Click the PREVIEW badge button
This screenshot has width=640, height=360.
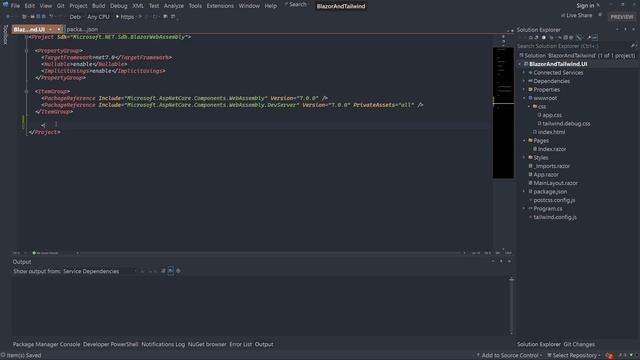622,17
